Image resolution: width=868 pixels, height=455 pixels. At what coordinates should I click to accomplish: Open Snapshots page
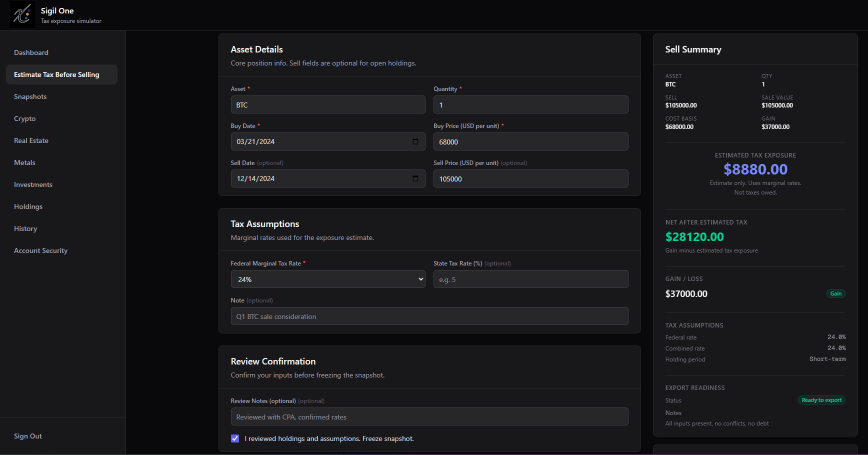[x=30, y=96]
